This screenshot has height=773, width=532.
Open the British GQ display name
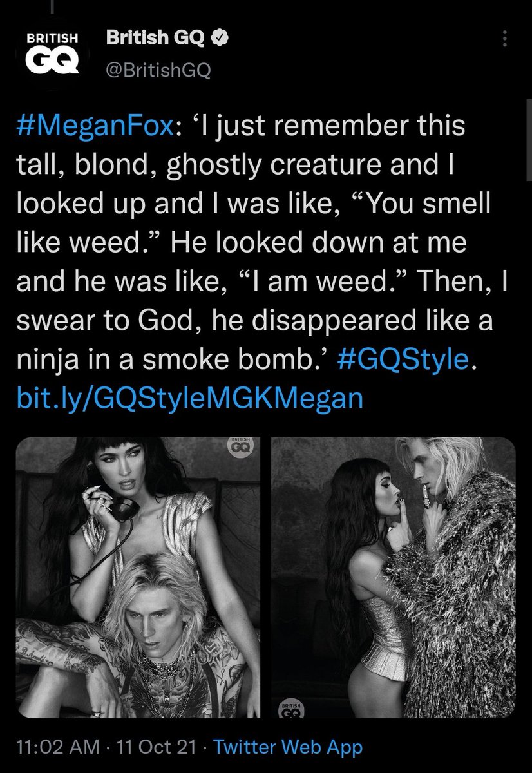(155, 40)
